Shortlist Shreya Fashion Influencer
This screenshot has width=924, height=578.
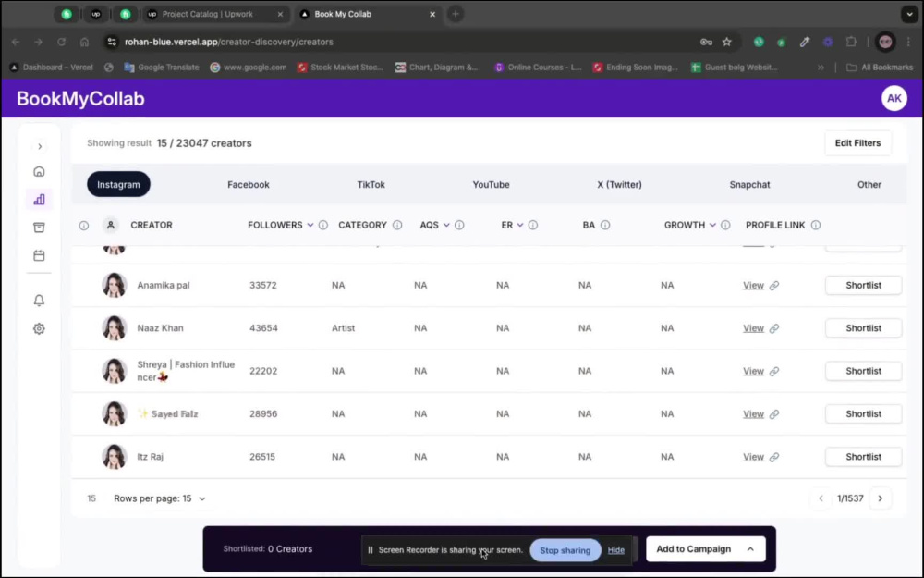tap(863, 371)
